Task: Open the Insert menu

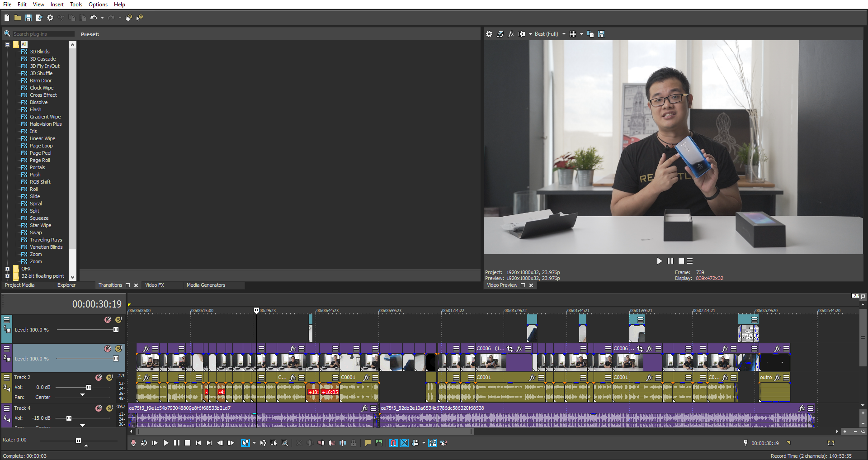Action: click(x=57, y=5)
